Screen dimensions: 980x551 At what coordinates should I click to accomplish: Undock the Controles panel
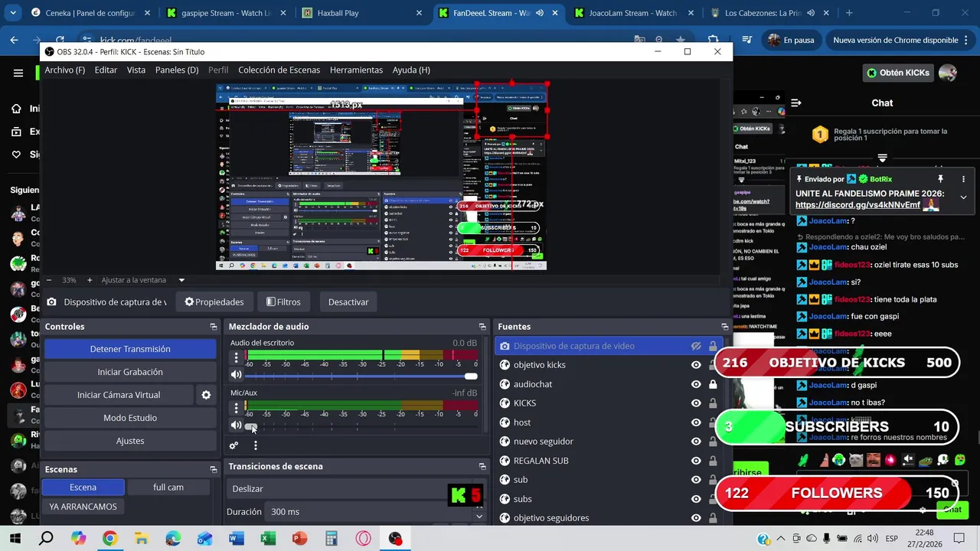pos(214,327)
